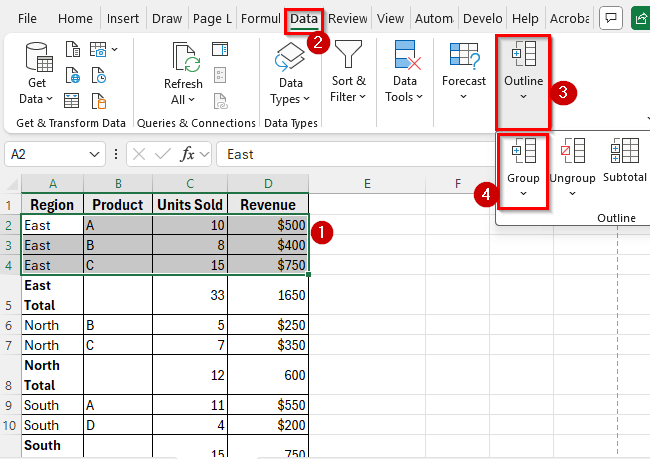Click the Data Tools icon
The image size is (650, 459).
[x=408, y=54]
